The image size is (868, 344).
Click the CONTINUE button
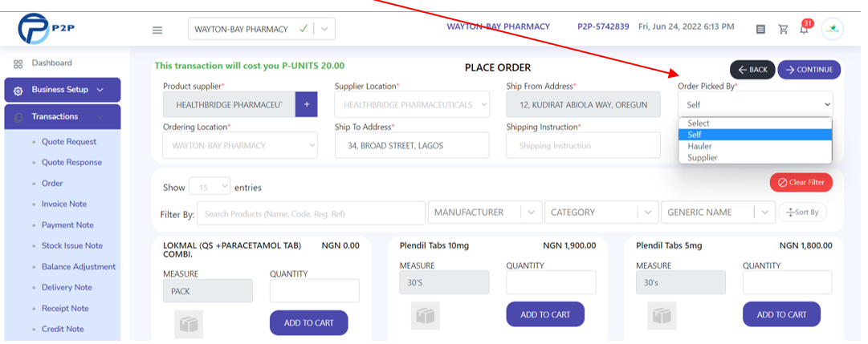tap(809, 70)
